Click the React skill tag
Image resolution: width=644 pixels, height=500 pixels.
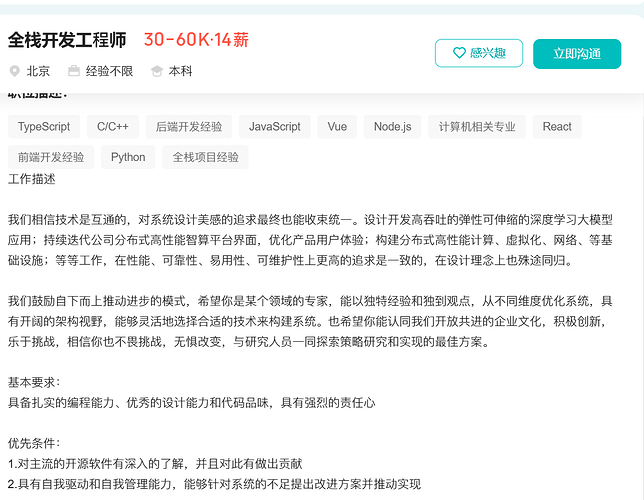(x=557, y=127)
